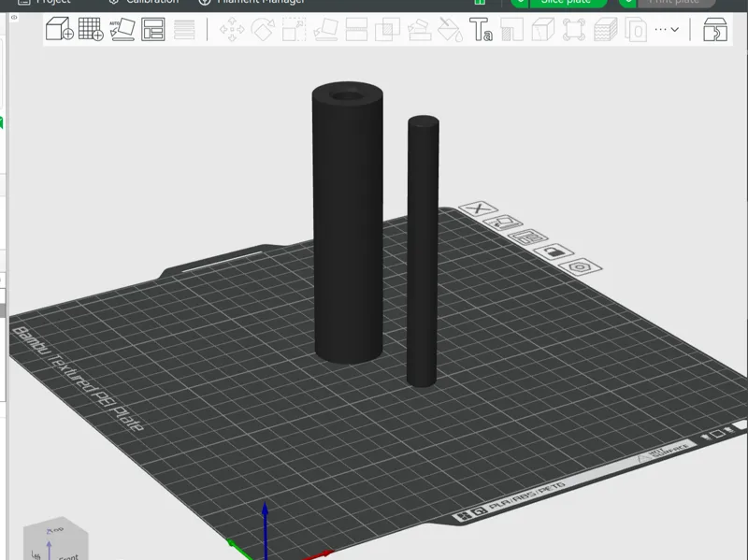Expand the more tools ellipsis dropdown
Screen dimensions: 748x560
(667, 30)
